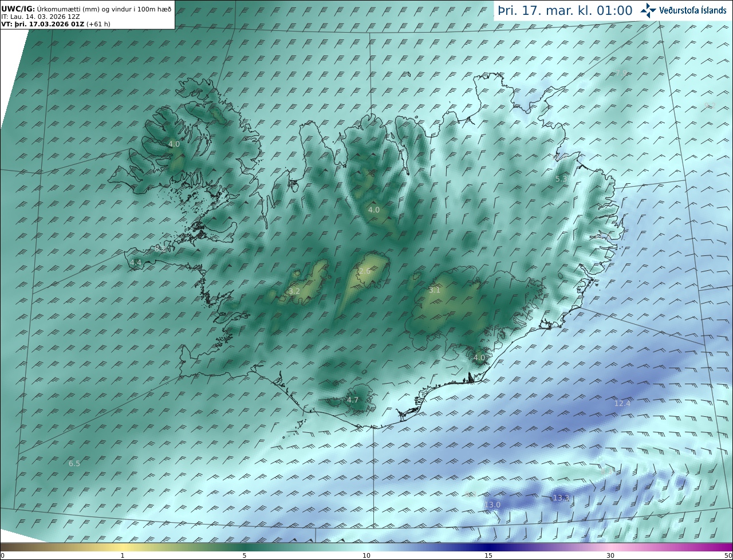The image size is (733, 560).
Task: Click the 10 tick on the color scale
Action: coord(366,555)
